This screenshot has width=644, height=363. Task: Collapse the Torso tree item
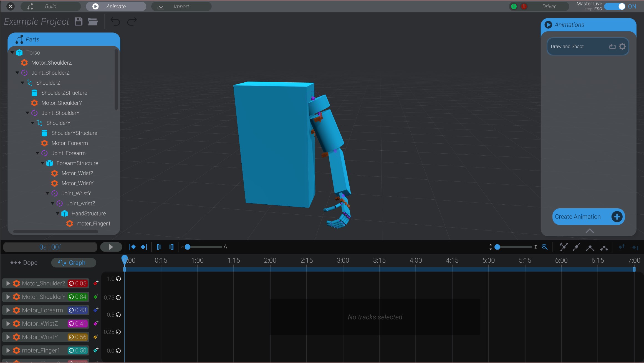12,52
